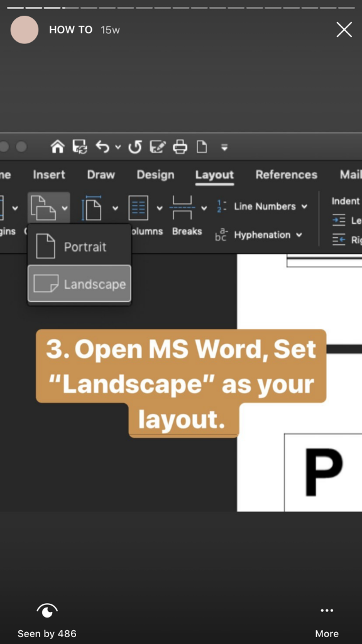Image resolution: width=362 pixels, height=644 pixels.
Task: Open the Customize Quick Access Toolbar arrow
Action: click(x=224, y=147)
